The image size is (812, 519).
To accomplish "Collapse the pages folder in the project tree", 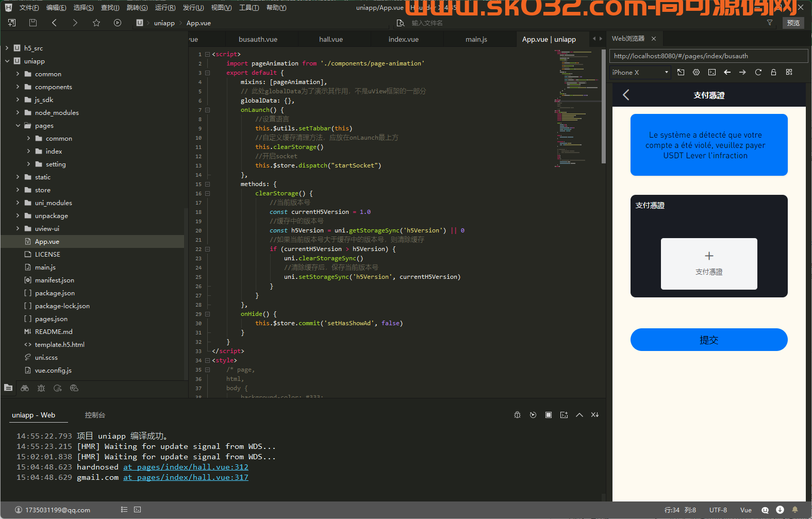I will tap(18, 126).
